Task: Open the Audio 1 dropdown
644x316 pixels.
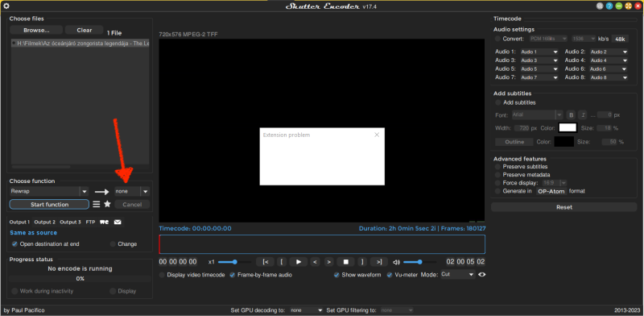Action: click(539, 52)
